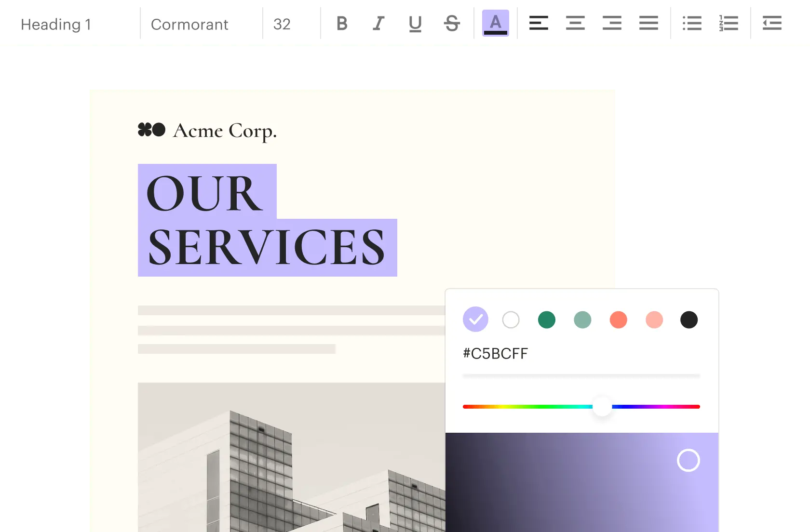Select the white color swatch

pos(511,319)
